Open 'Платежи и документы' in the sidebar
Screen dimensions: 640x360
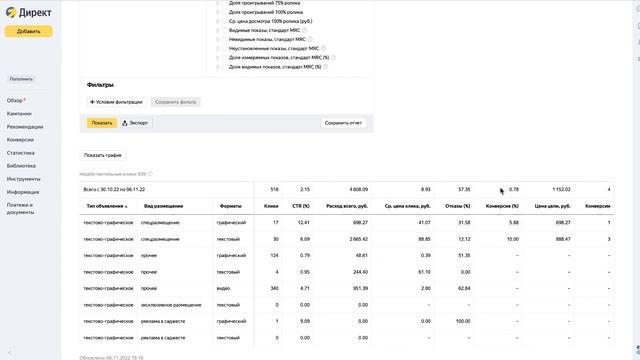[20, 209]
